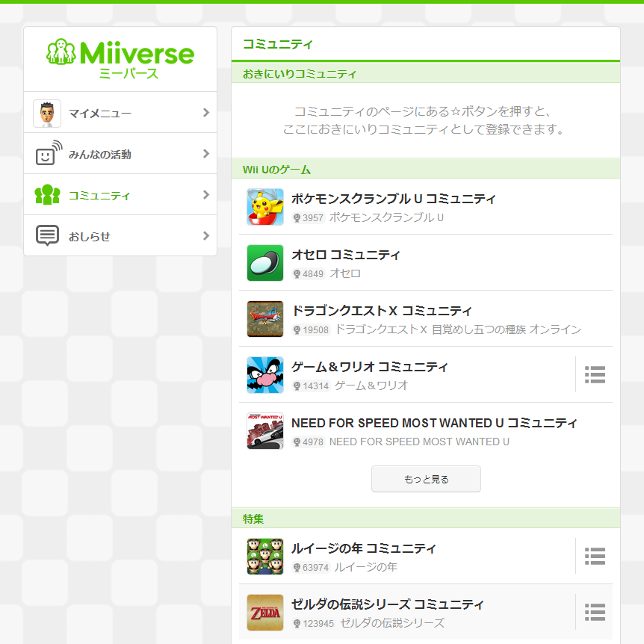The height and width of the screenshot is (644, 644).
Task: Open みんなの活動 in the sidebar
Action: pyautogui.click(x=100, y=155)
